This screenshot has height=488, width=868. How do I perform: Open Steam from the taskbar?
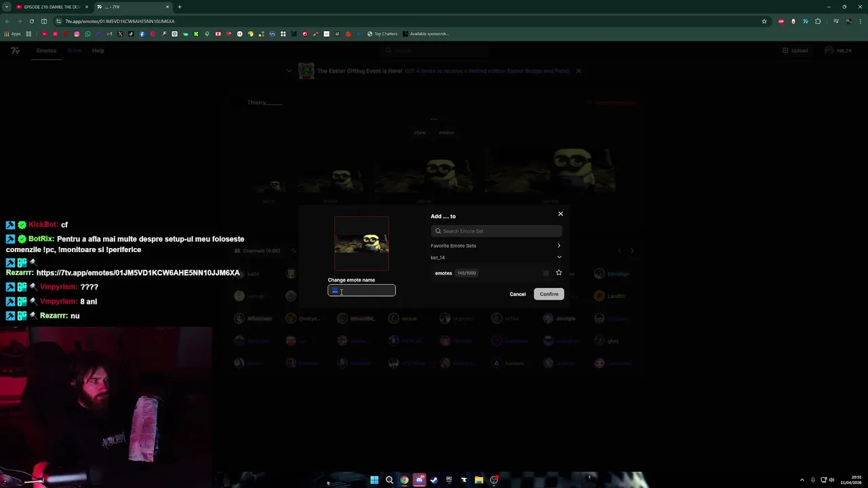click(434, 480)
